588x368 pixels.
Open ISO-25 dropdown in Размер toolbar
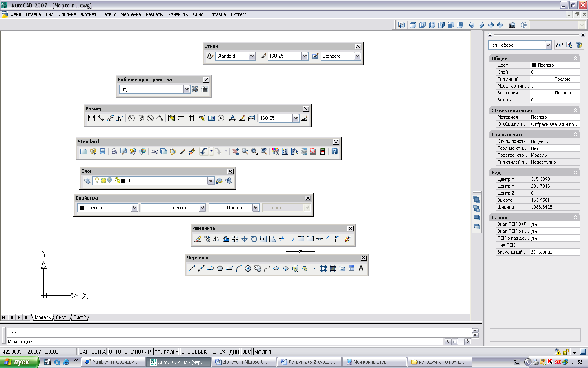(x=296, y=118)
